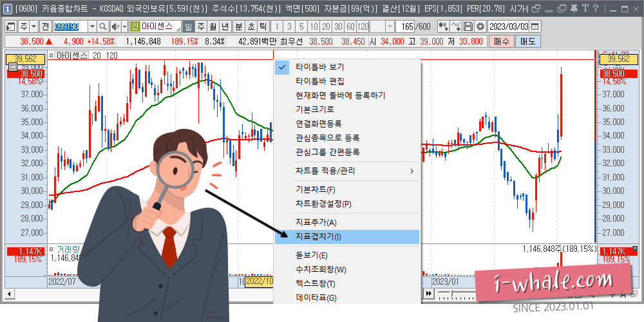Click the pin window icon in title bar

[x=574, y=8]
